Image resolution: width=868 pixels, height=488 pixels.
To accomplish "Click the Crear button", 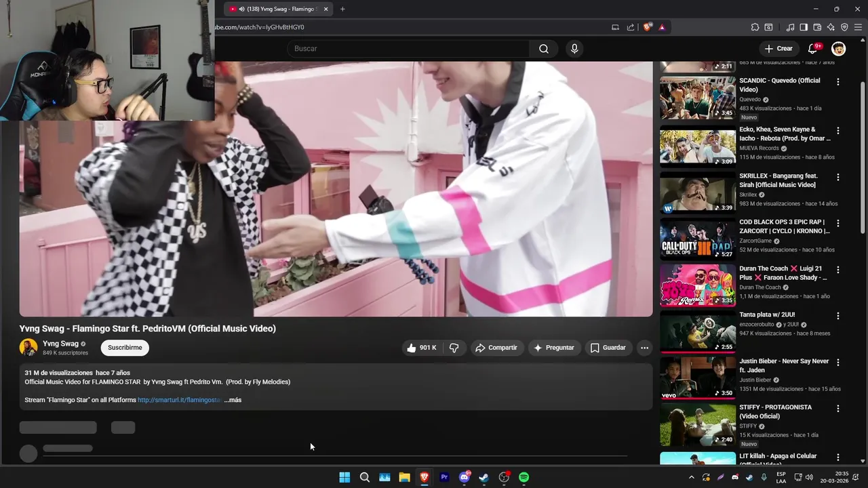I will pyautogui.click(x=778, y=49).
